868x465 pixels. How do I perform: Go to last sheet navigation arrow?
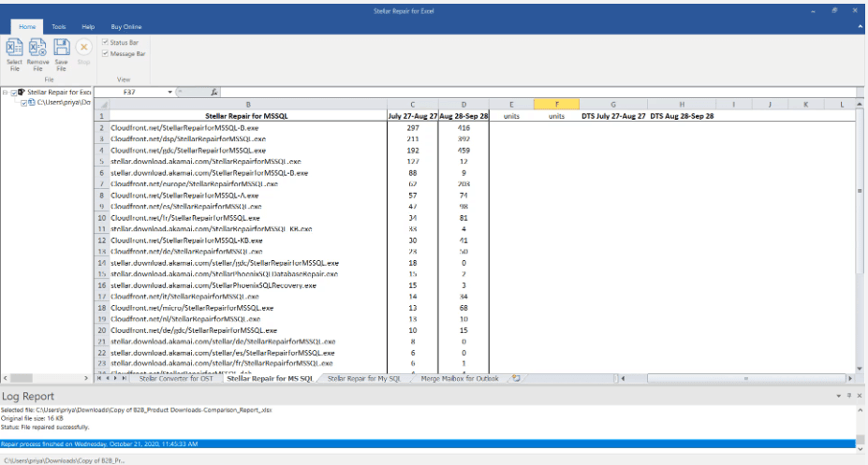point(124,378)
